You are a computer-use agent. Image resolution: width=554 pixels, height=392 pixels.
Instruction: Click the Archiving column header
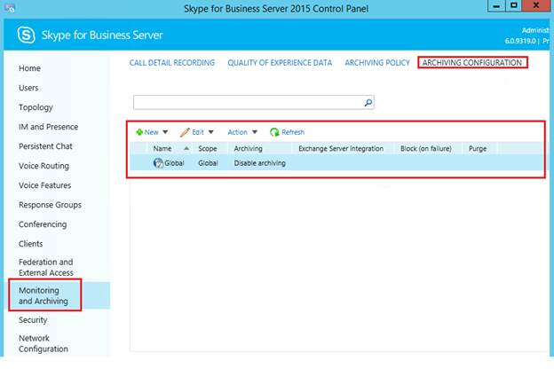[x=248, y=148]
